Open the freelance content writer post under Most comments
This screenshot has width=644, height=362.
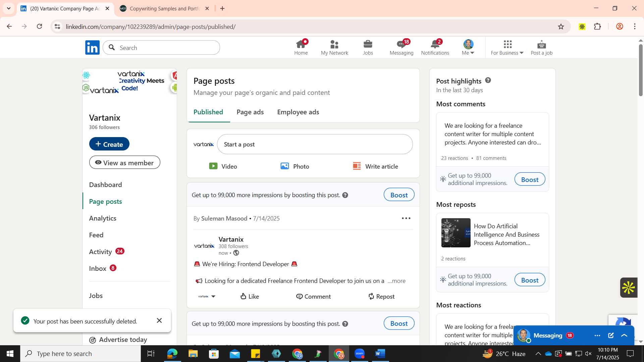pyautogui.click(x=492, y=134)
